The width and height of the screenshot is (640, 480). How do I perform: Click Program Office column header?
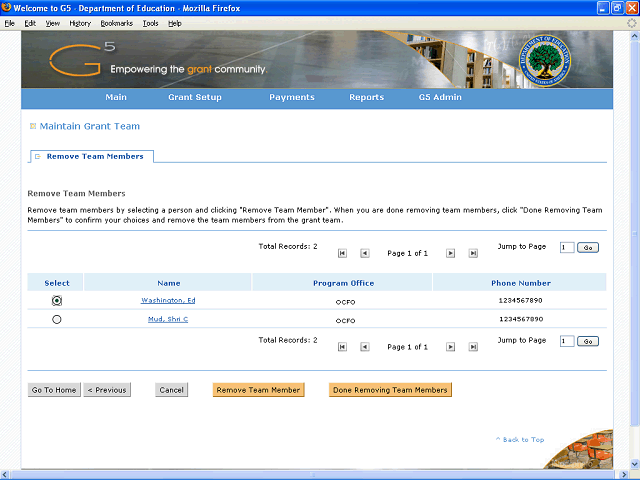[x=343, y=283]
